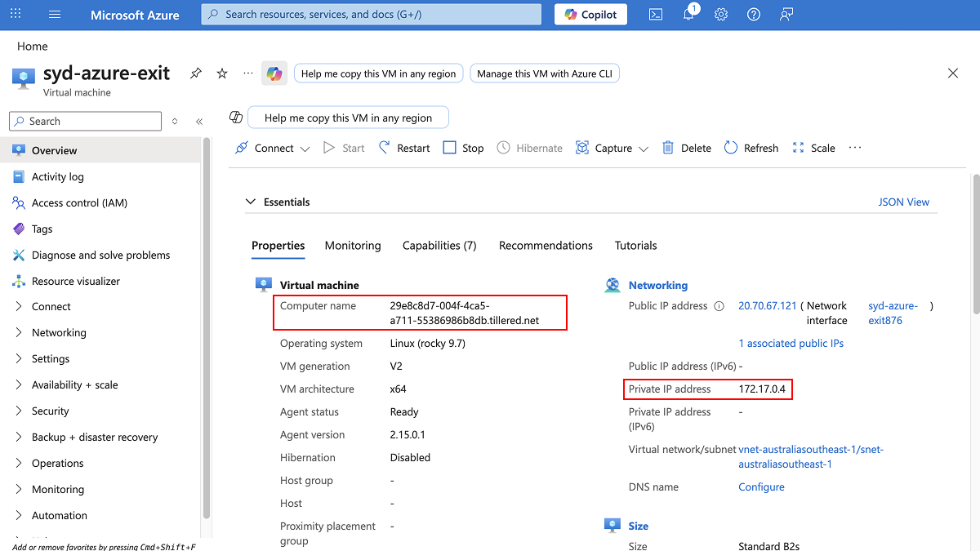980x551 pixels.
Task: Stop the virtual machine
Action: (x=463, y=148)
